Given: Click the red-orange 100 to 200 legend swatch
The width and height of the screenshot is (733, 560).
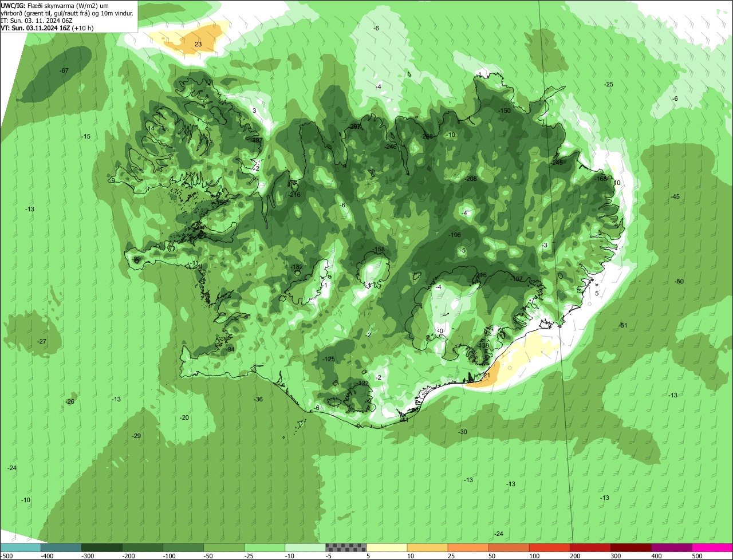Looking at the screenshot, I should 549,547.
